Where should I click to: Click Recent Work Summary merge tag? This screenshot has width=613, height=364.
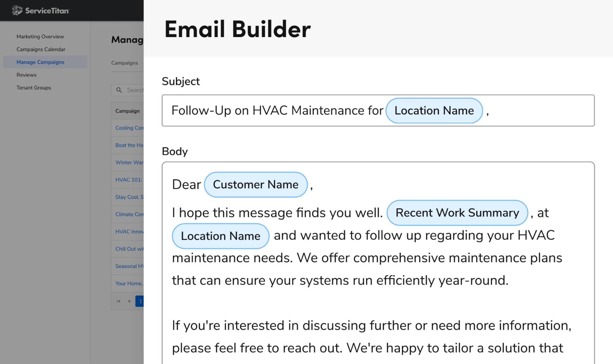click(457, 213)
